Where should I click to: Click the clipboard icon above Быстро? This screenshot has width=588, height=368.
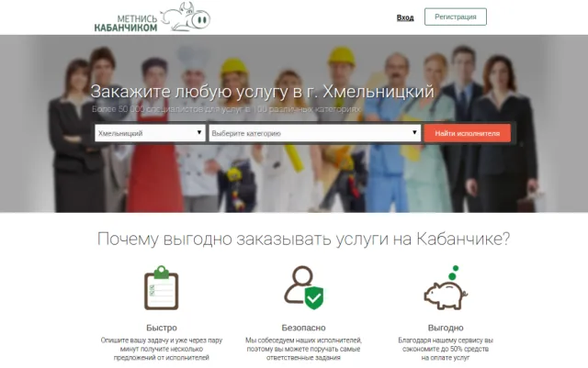click(x=162, y=287)
